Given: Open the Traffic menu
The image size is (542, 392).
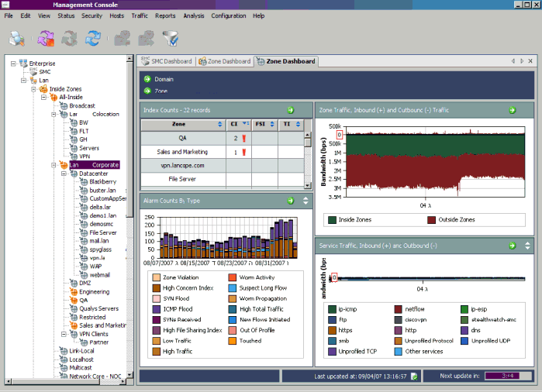Looking at the screenshot, I should [140, 16].
